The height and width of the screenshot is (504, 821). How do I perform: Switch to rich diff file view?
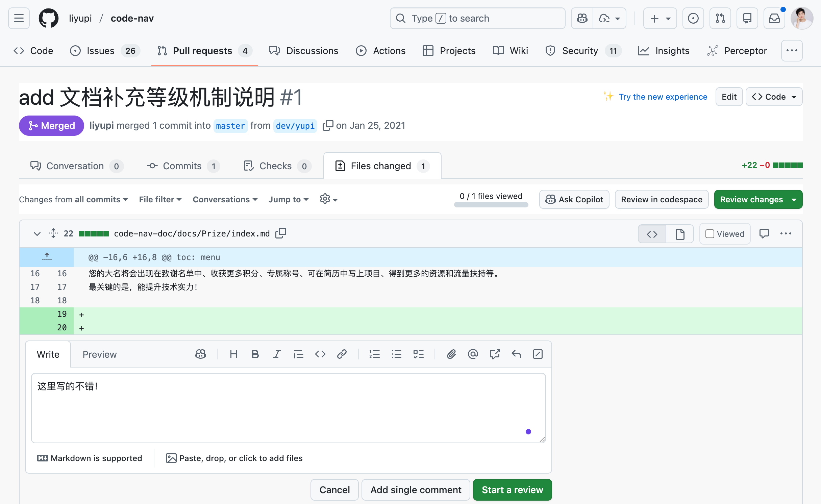(x=680, y=234)
